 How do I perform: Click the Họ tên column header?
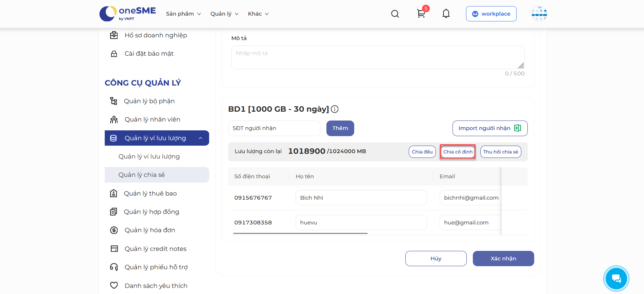[x=304, y=177]
